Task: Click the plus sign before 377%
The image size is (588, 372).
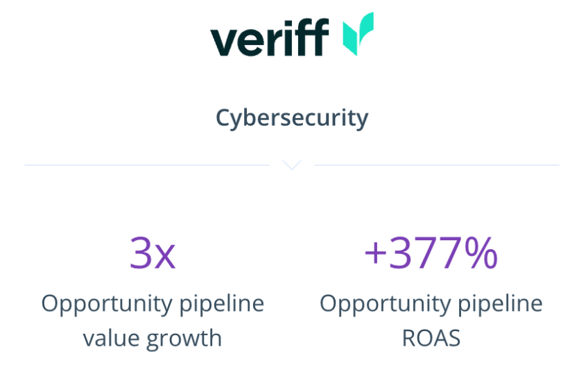Action: coord(375,254)
